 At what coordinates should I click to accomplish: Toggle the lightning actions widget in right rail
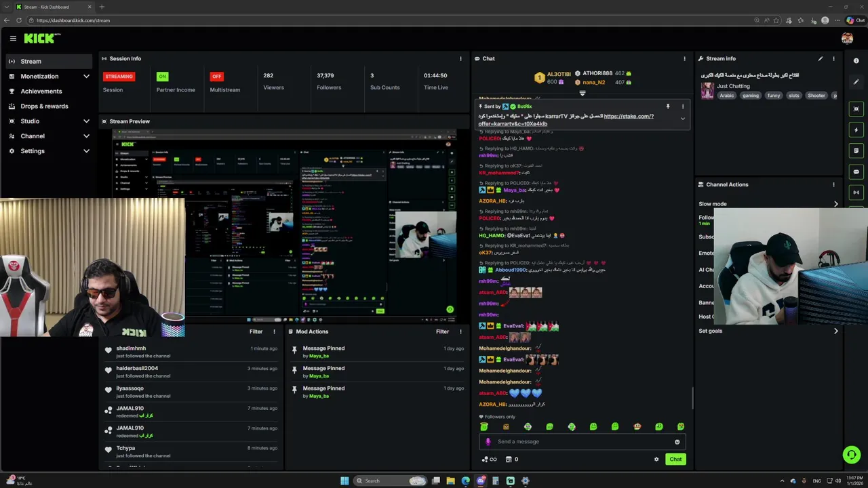coord(856,129)
